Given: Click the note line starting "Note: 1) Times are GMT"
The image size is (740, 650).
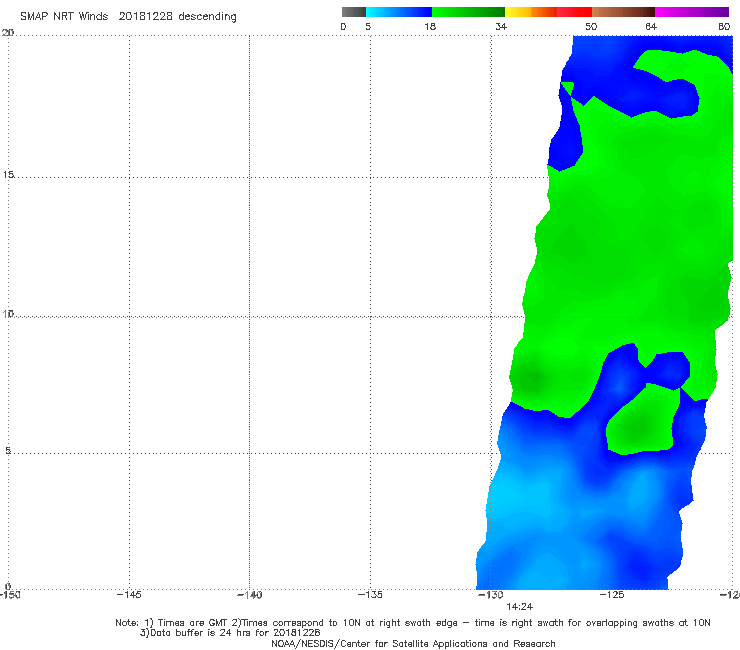Looking at the screenshot, I should coord(413,623).
